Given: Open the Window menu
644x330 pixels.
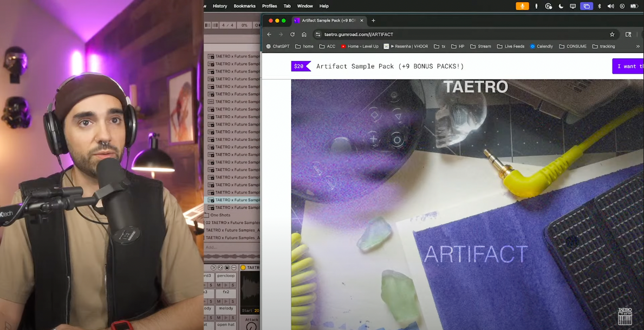Looking at the screenshot, I should 305,6.
